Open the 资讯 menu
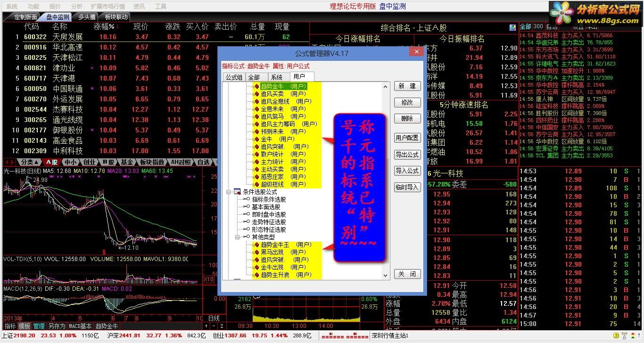 click(139, 7)
